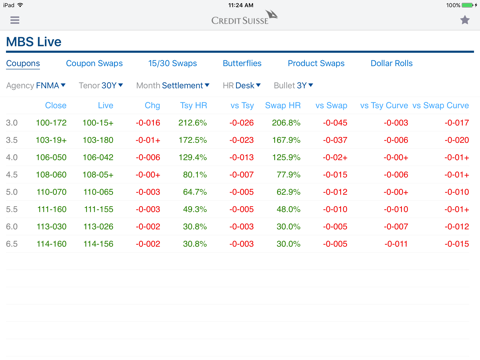Open the Dollar Rolls tab

[x=392, y=63]
